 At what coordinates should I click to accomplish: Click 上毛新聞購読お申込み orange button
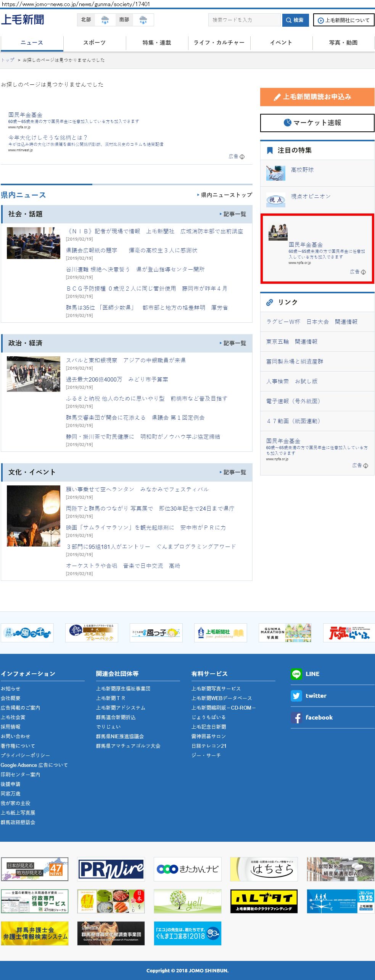(317, 97)
